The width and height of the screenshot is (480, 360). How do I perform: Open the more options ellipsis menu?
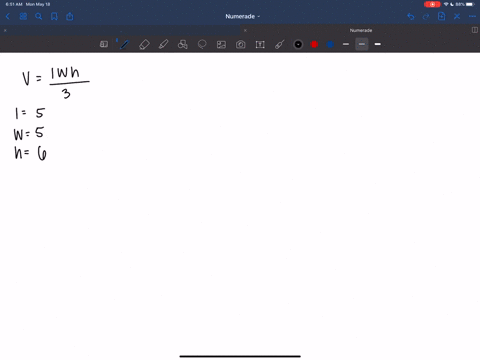[472, 16]
